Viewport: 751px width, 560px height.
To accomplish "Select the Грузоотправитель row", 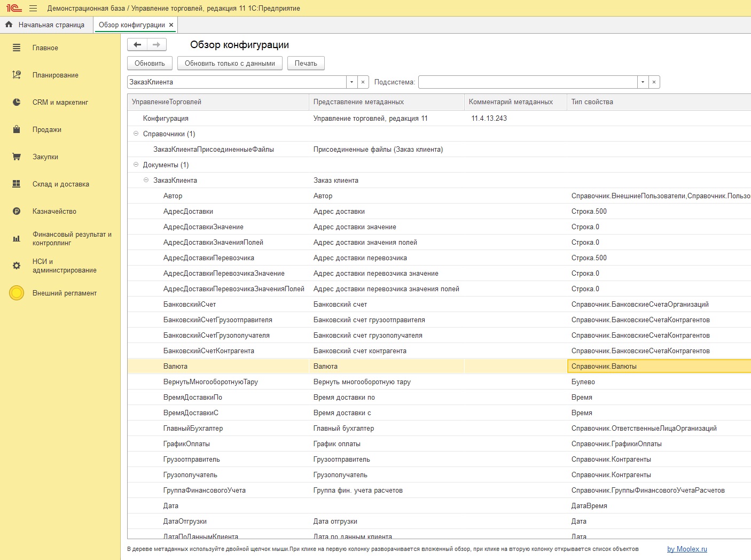I will click(x=439, y=459).
